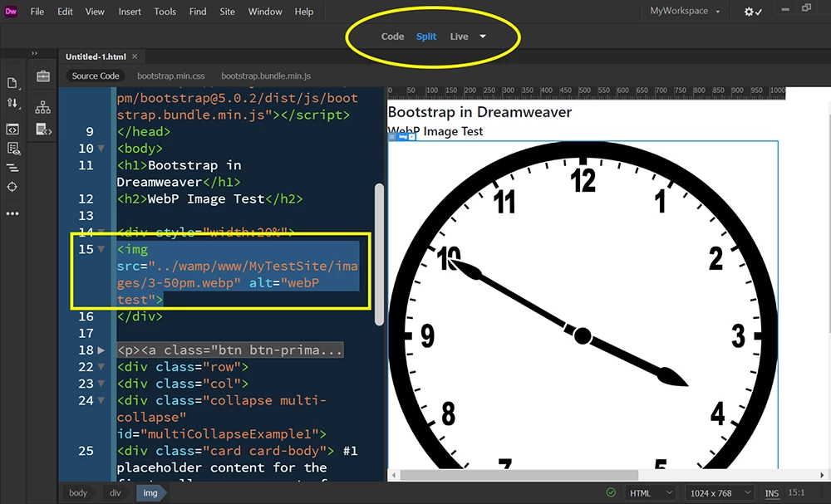
Task: Click the Format Source Code lines icon
Action: coord(12,168)
